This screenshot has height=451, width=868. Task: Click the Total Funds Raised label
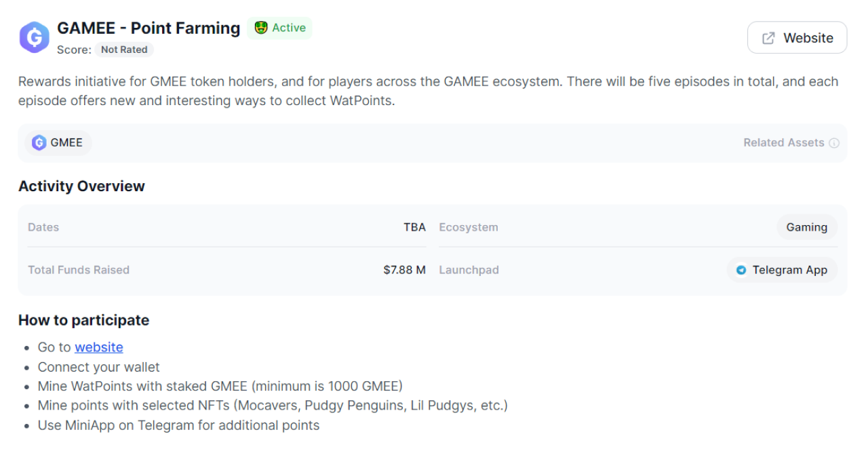(x=79, y=270)
